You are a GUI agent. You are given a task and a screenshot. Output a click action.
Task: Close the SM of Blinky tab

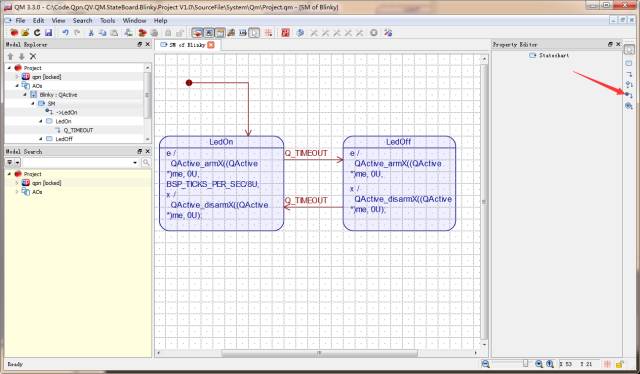click(x=211, y=45)
